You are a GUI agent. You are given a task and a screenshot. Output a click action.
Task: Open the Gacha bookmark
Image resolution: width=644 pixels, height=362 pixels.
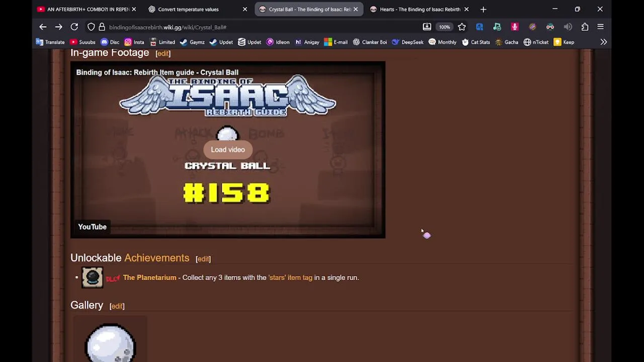(x=507, y=42)
